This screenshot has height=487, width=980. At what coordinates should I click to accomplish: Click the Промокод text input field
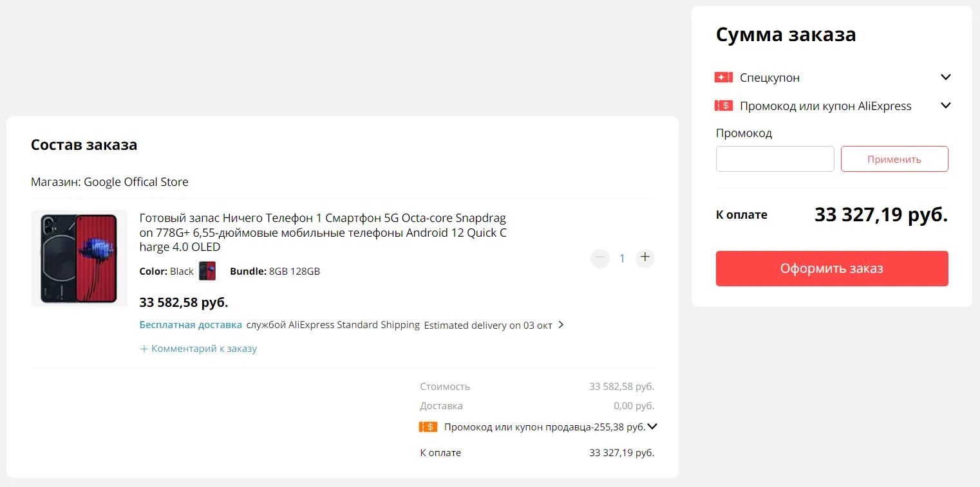click(x=775, y=159)
